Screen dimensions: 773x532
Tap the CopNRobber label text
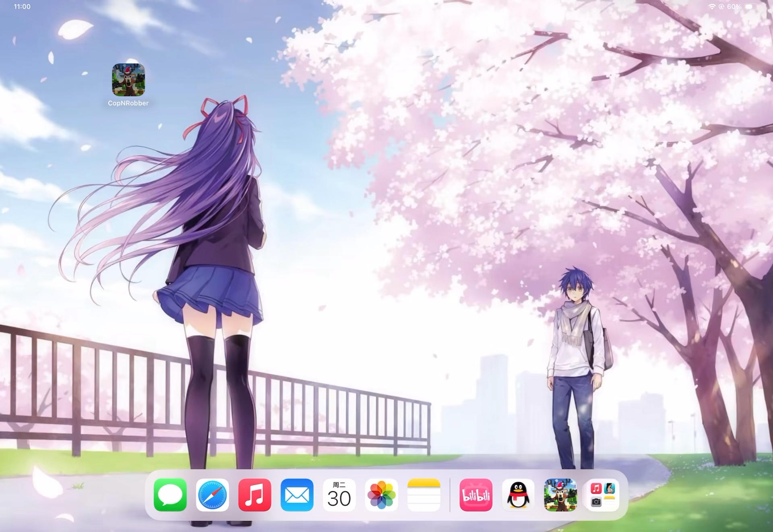coord(128,103)
